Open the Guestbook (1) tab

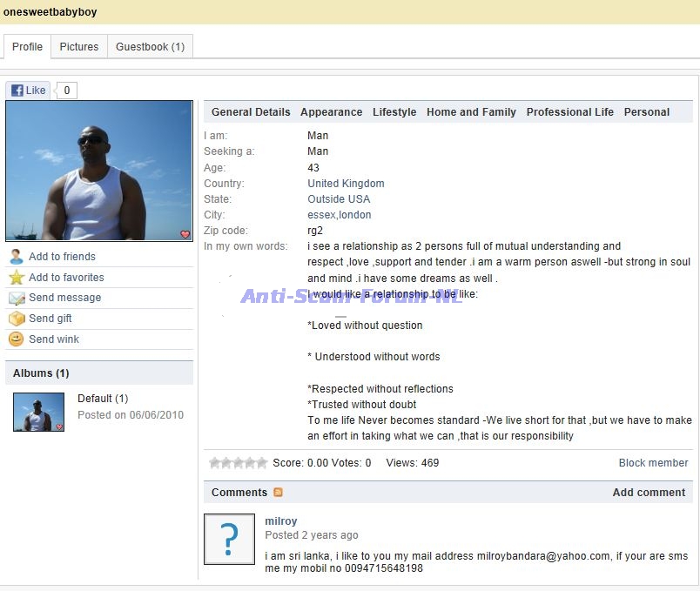(x=150, y=47)
